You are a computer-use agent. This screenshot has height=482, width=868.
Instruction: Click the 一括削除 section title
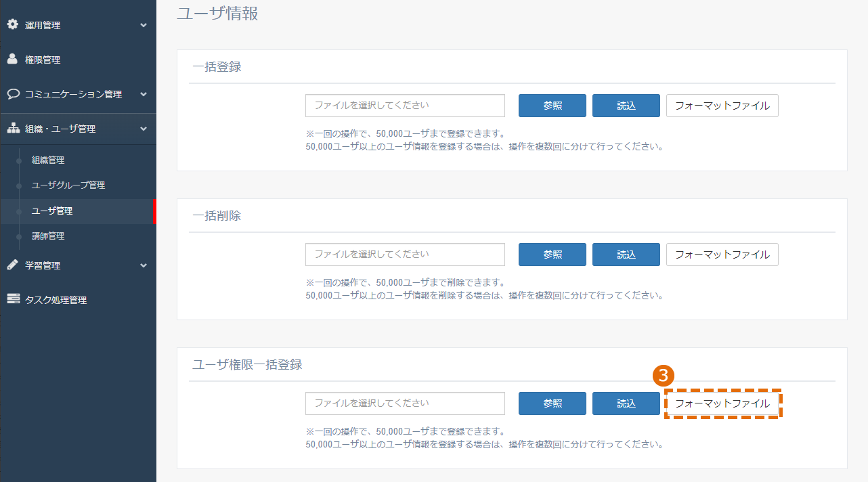click(x=217, y=216)
